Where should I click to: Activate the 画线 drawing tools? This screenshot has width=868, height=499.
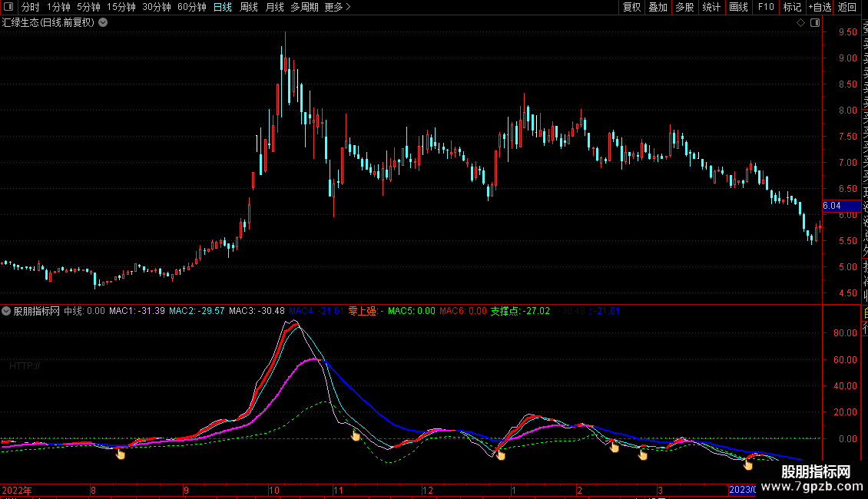[738, 7]
